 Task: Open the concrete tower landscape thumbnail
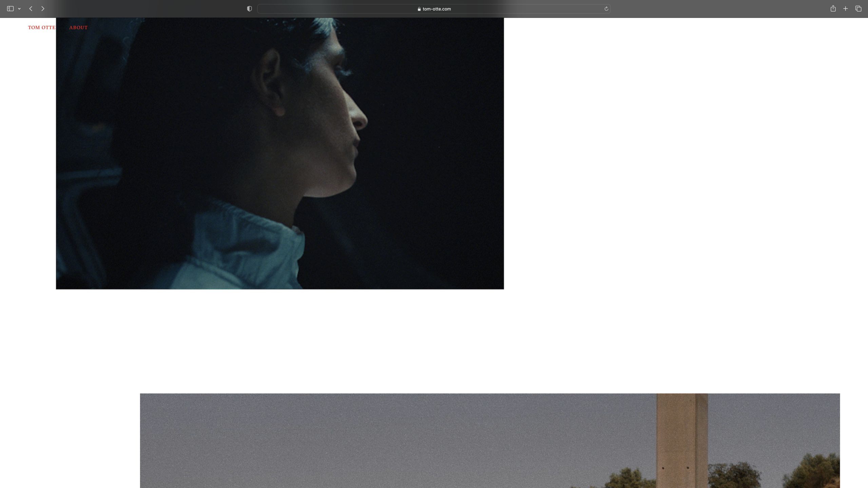[x=490, y=441]
